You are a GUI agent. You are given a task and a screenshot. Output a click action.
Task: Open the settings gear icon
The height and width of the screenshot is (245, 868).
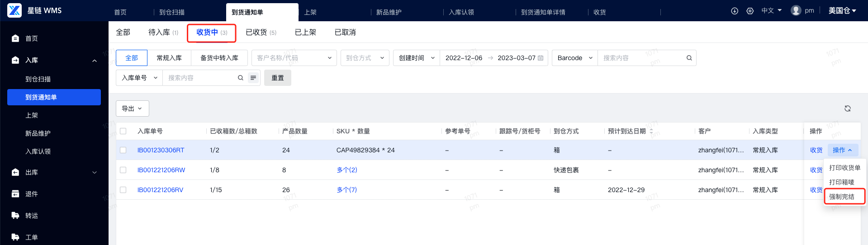750,11
